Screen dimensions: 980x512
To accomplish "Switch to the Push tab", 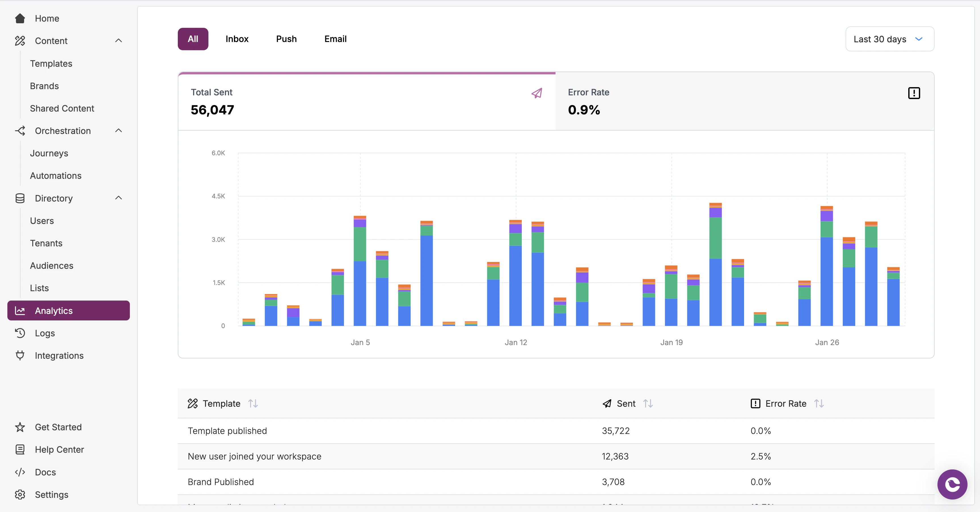I will pyautogui.click(x=286, y=39).
